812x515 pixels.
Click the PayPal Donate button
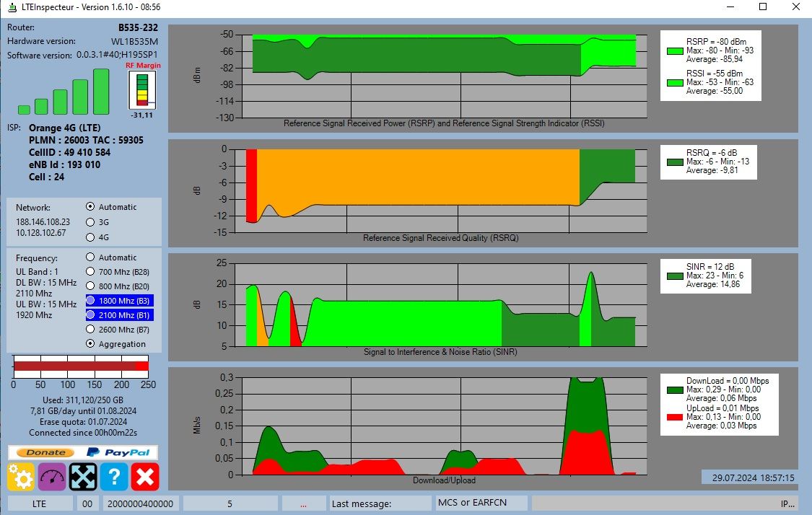83,452
